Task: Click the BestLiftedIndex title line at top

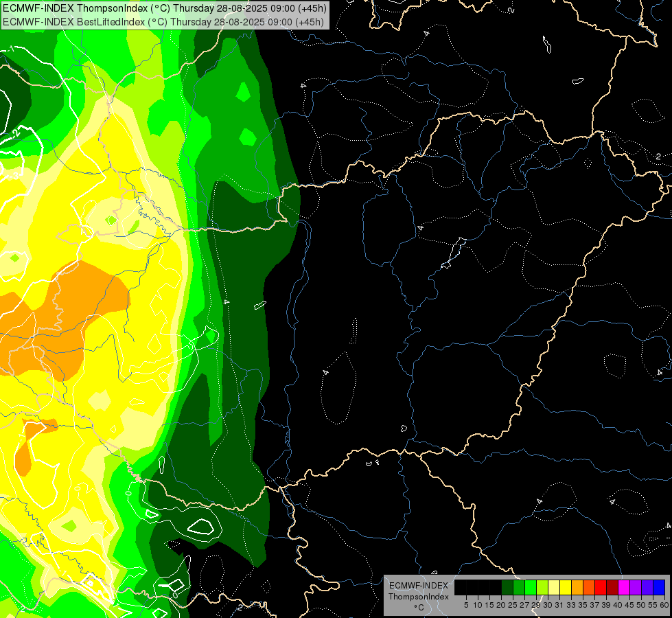Action: [163, 22]
